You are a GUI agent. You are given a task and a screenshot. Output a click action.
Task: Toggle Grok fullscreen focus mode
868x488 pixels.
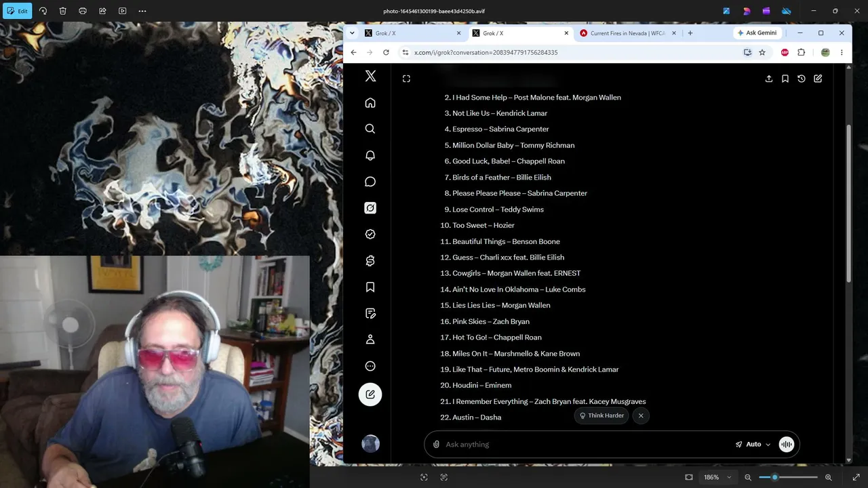click(406, 79)
